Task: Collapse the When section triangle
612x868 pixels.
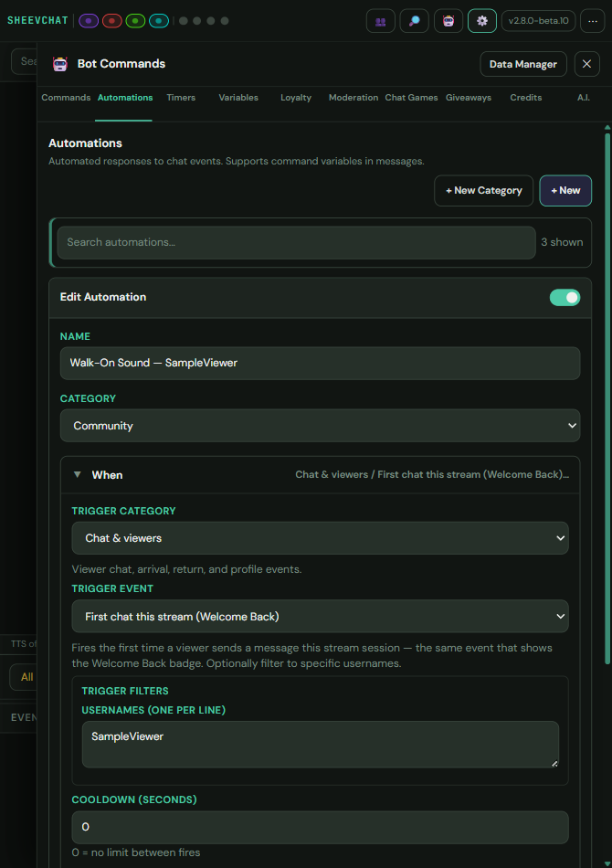Action: (78, 475)
